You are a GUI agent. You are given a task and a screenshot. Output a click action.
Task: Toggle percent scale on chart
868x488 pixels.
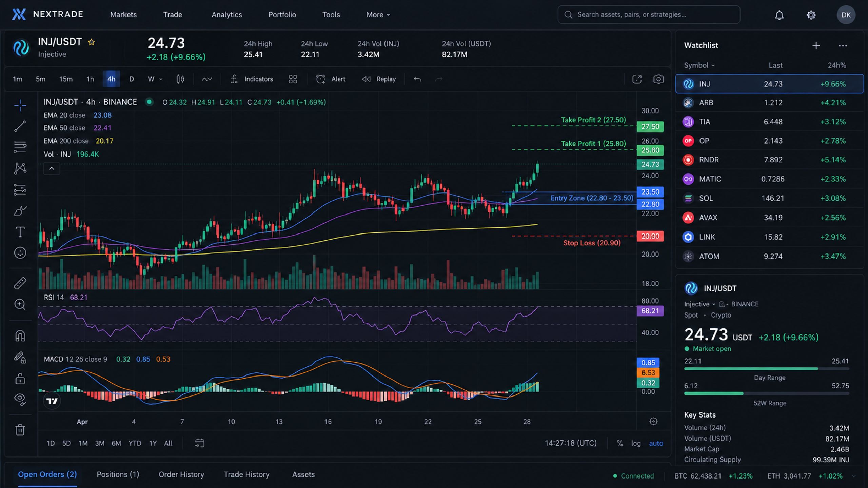(x=620, y=443)
